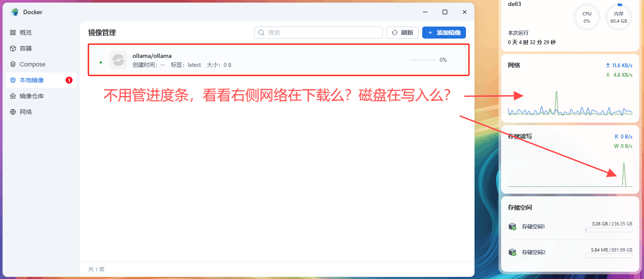
Task: Click the ollama image thumbnail icon
Action: [x=118, y=60]
